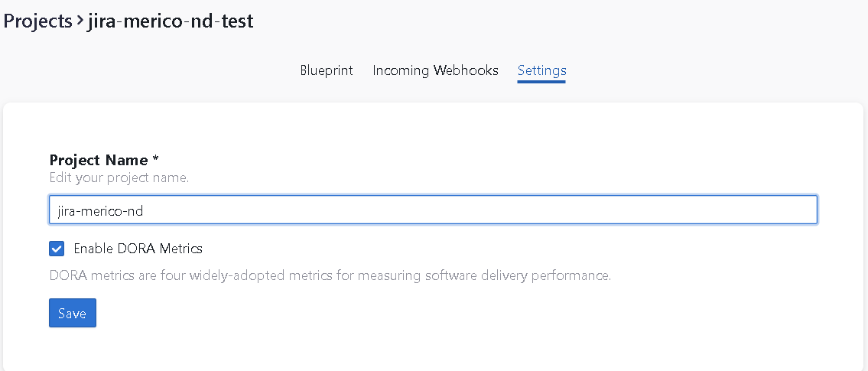Save the project settings
The width and height of the screenshot is (868, 371).
(x=73, y=313)
